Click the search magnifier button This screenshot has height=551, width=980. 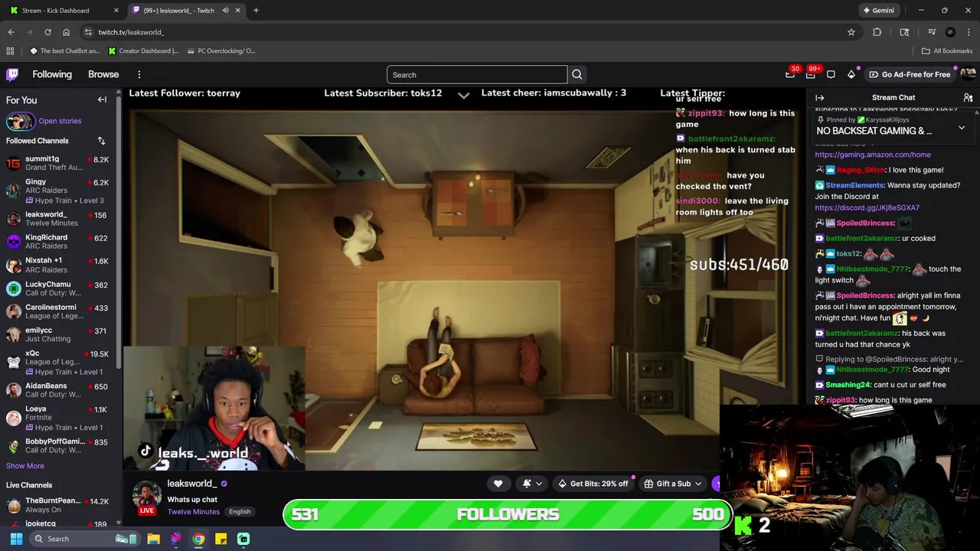577,74
